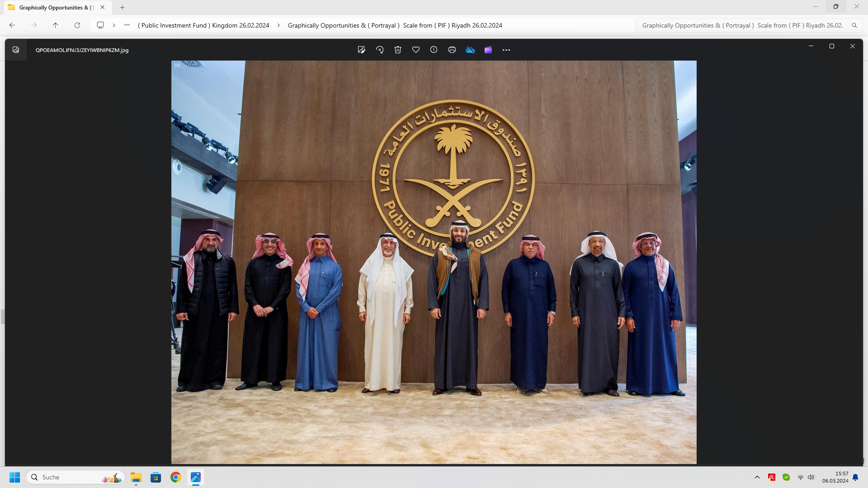Show hidden breadcrumb path ellipsis
868x488 pixels.
(127, 25)
